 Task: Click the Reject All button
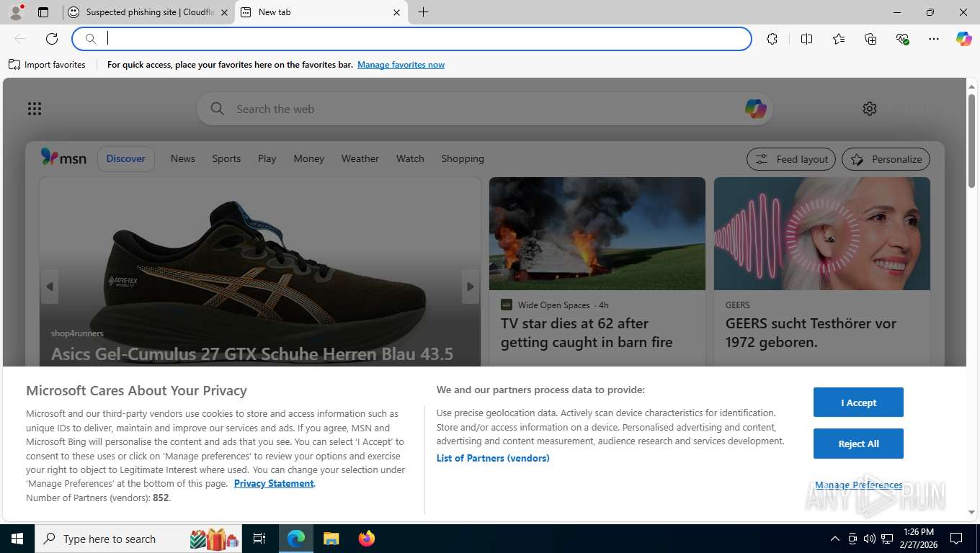click(858, 444)
